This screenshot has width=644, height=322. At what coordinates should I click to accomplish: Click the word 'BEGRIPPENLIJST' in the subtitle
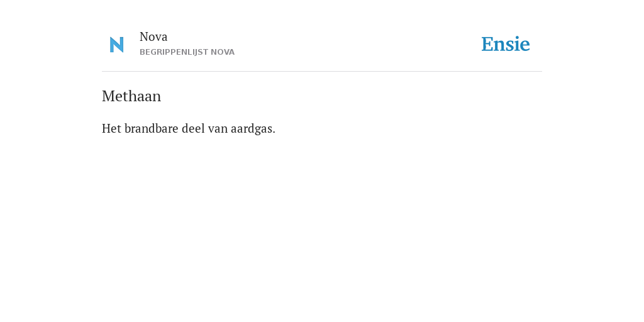[x=174, y=52]
